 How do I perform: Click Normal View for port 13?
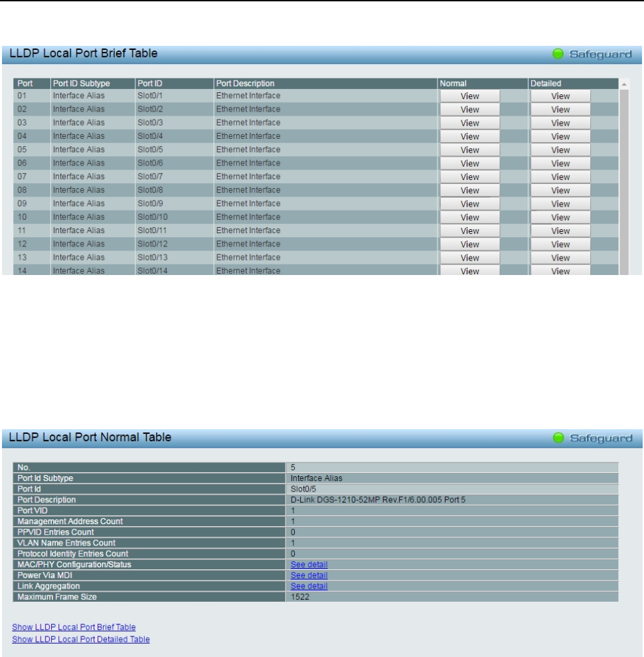click(x=469, y=257)
